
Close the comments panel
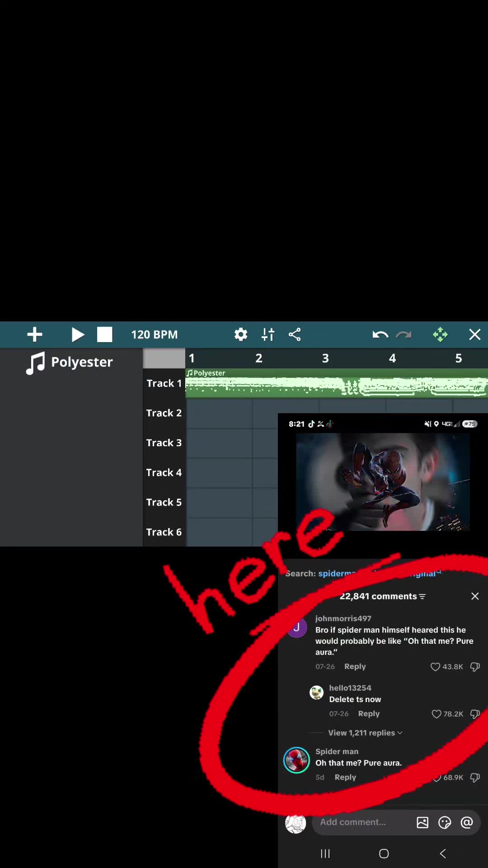pos(475,596)
